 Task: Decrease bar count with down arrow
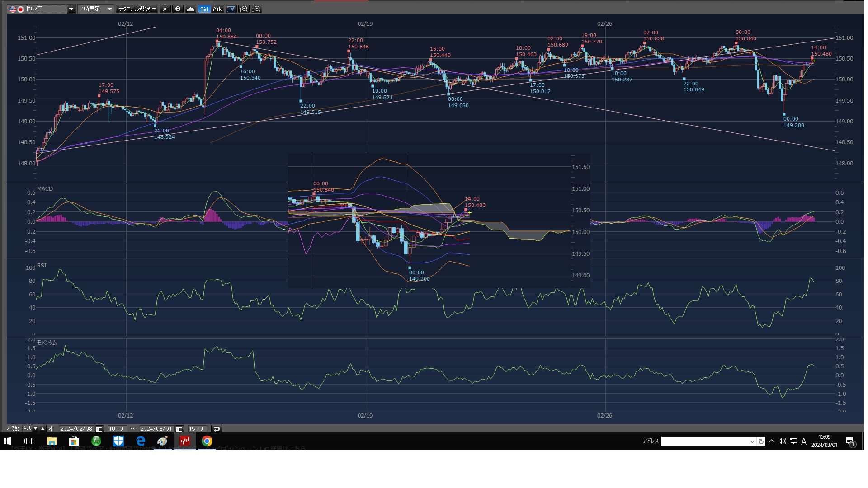click(x=36, y=428)
